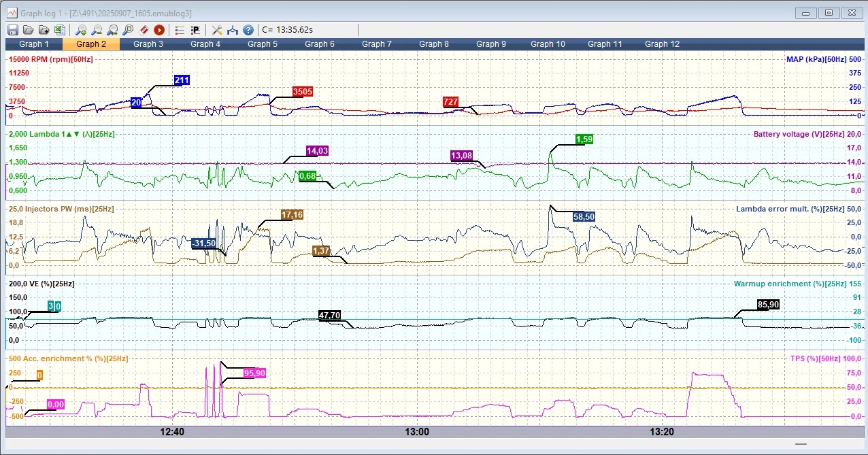
Task: Click the graph log window title icon
Action: click(12, 12)
